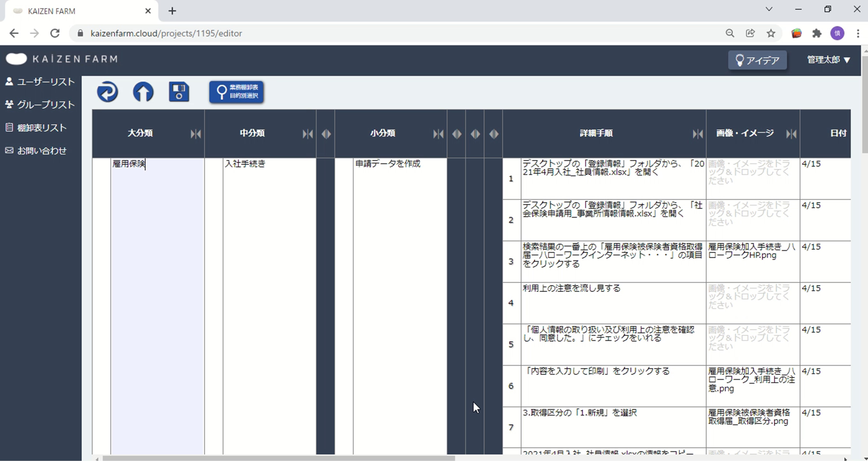Screen dimensions: 868x461
Task: Click the image drop area in row 4
Action: [x=753, y=303]
